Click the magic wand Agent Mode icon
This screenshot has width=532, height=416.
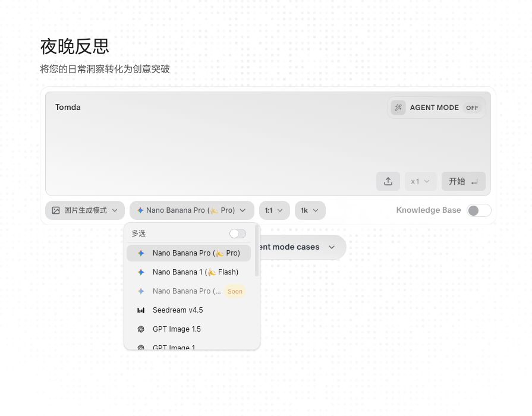point(398,108)
